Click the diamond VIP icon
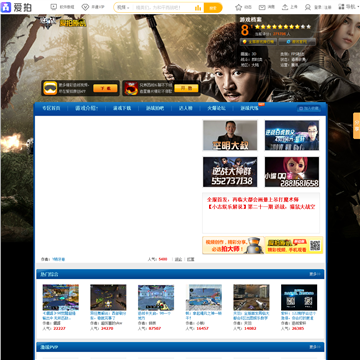 (85, 7)
